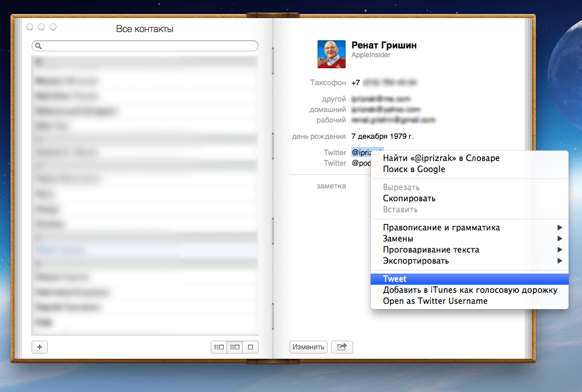
Task: Click the Все контакты title
Action: pos(145,29)
